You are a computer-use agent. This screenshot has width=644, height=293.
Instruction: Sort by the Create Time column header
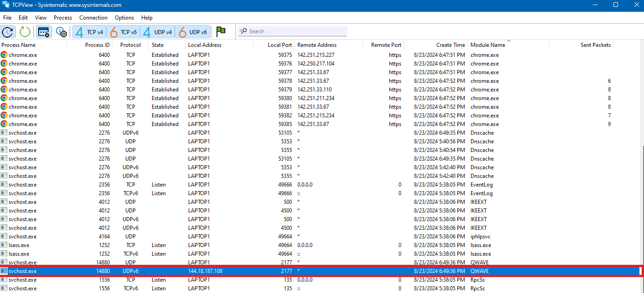tap(436, 45)
